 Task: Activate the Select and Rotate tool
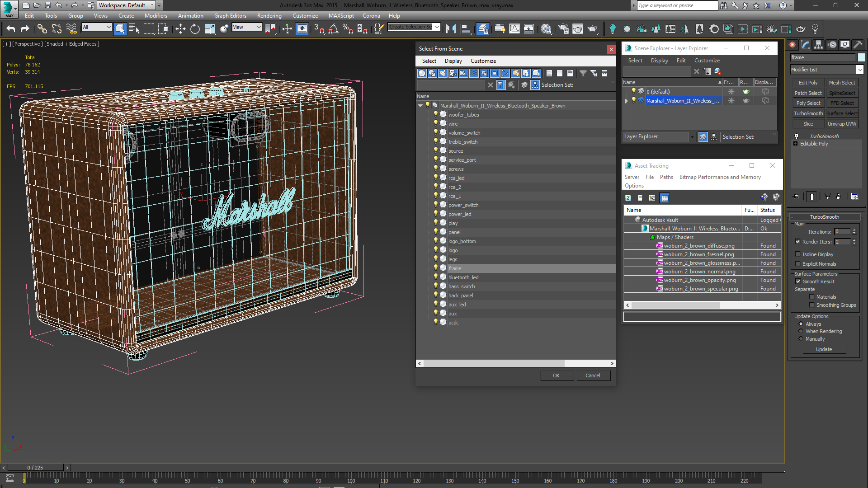(195, 29)
